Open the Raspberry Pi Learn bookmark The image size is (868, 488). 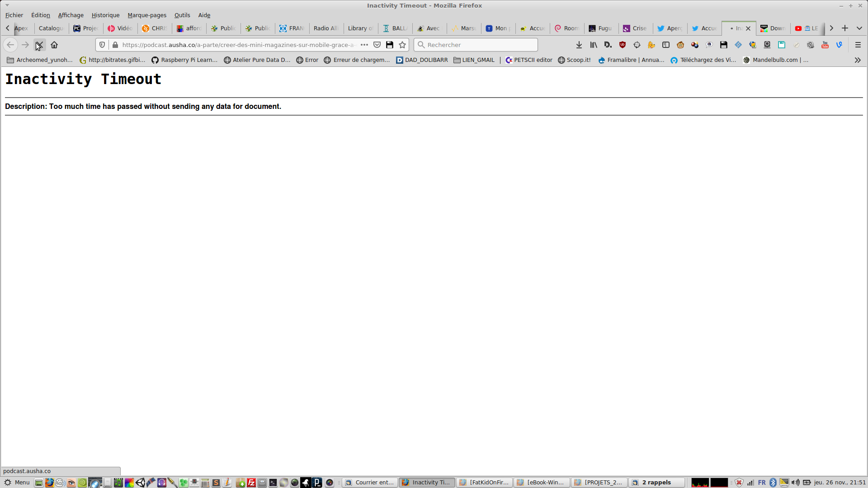pos(184,60)
